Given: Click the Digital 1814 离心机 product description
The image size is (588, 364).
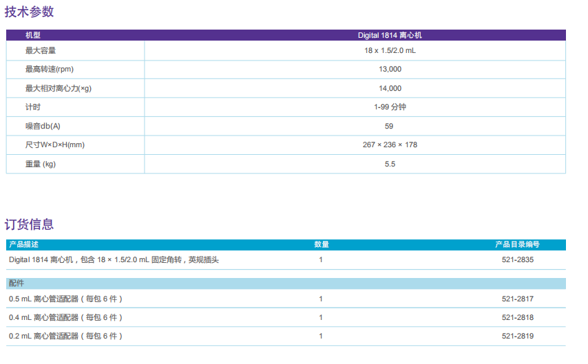Looking at the screenshot, I should tap(114, 259).
